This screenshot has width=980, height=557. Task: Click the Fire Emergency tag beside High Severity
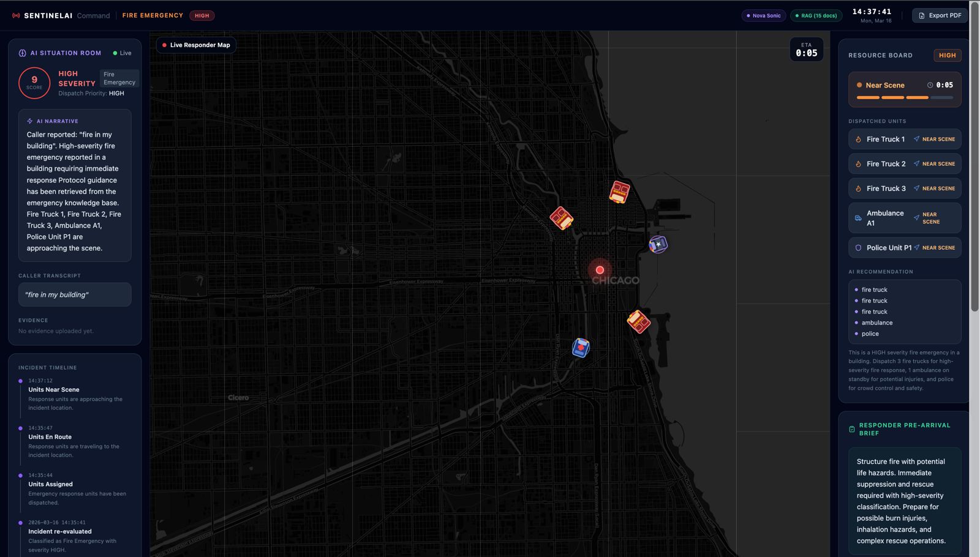pos(119,78)
